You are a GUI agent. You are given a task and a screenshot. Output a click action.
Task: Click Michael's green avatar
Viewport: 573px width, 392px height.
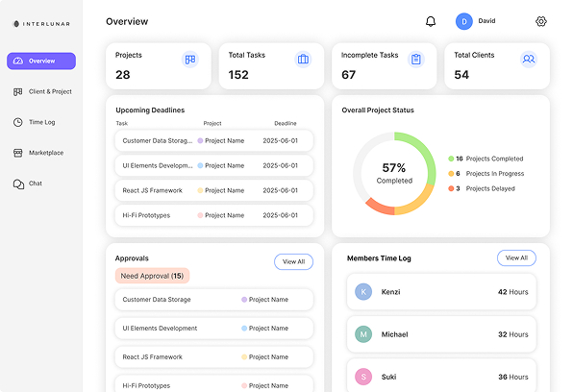click(x=363, y=334)
